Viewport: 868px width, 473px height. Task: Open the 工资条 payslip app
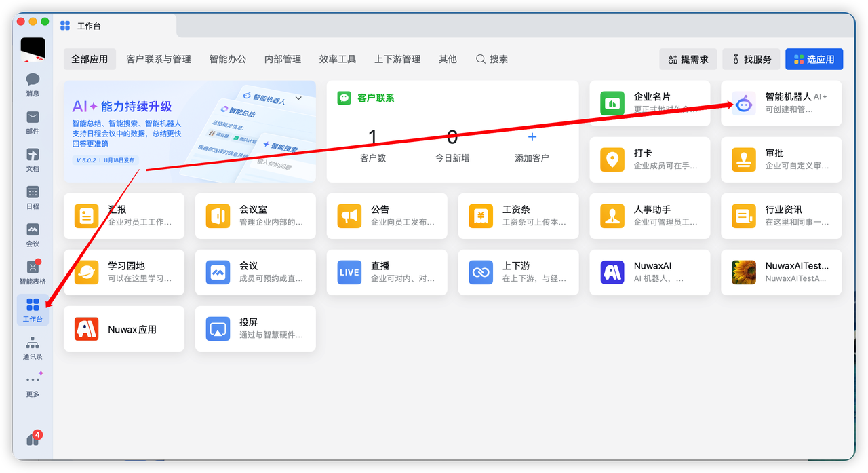point(518,216)
